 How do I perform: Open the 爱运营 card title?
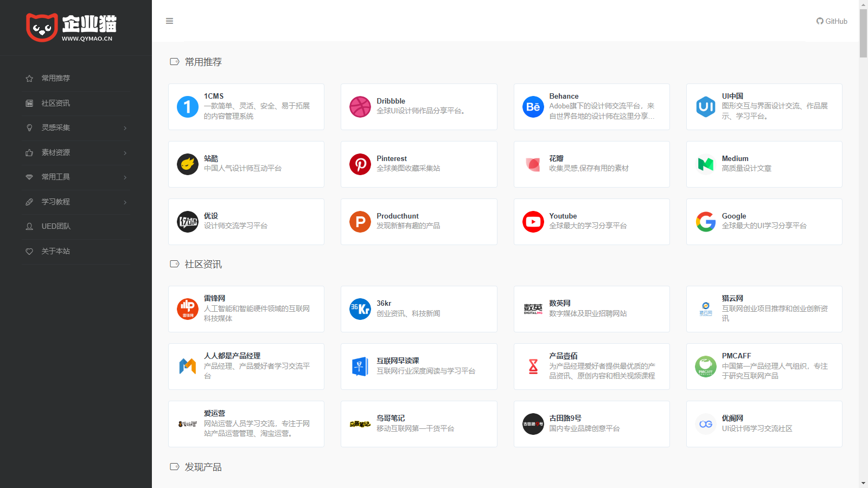(x=214, y=413)
